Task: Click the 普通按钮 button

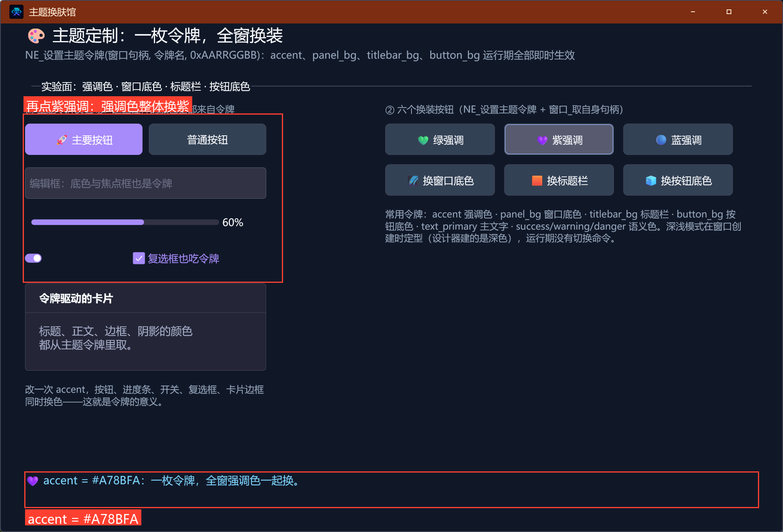Action: tap(207, 140)
